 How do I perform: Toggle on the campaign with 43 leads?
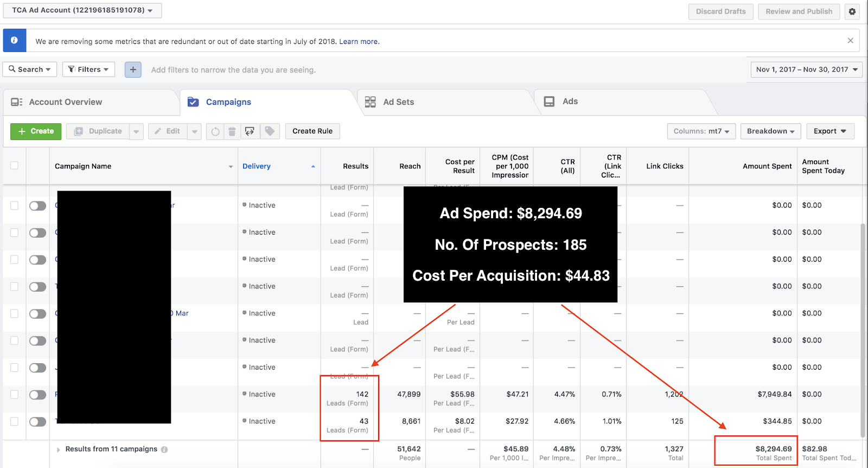(37, 422)
